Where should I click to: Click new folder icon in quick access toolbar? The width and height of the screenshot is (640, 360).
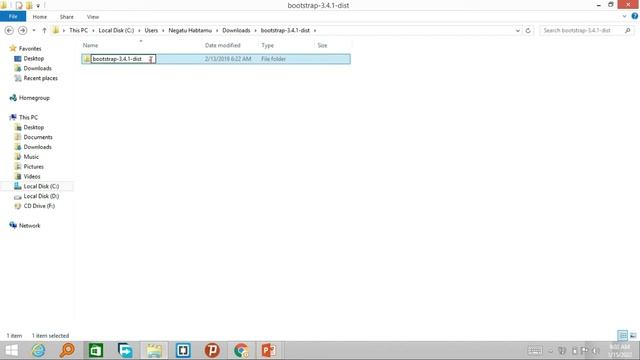tap(29, 6)
